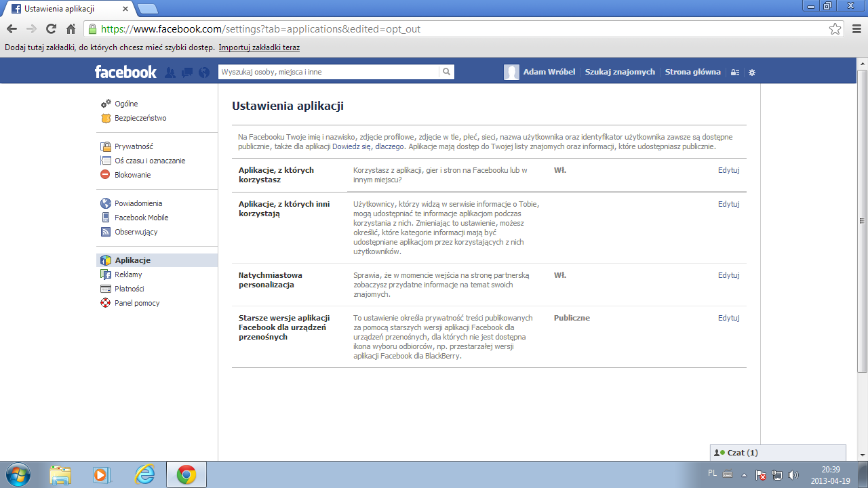Edit 'Aplikacje, z których inni korzystają' setting
Screen dimensions: 868x488
pos(728,204)
